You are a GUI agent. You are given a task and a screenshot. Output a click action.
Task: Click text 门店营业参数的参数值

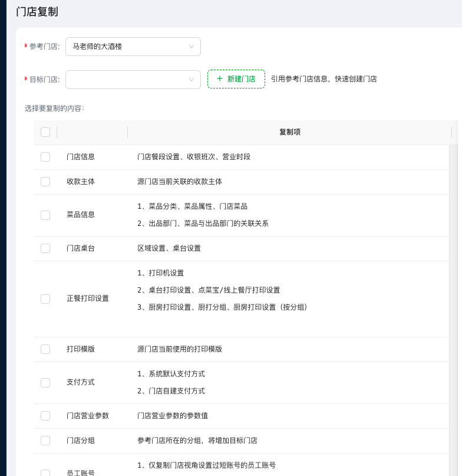(173, 416)
